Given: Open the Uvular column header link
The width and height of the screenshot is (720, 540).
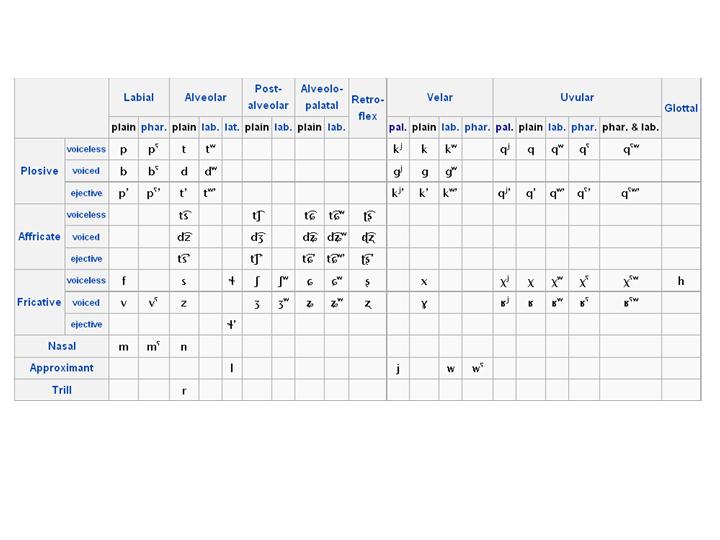Looking at the screenshot, I should pyautogui.click(x=577, y=97).
